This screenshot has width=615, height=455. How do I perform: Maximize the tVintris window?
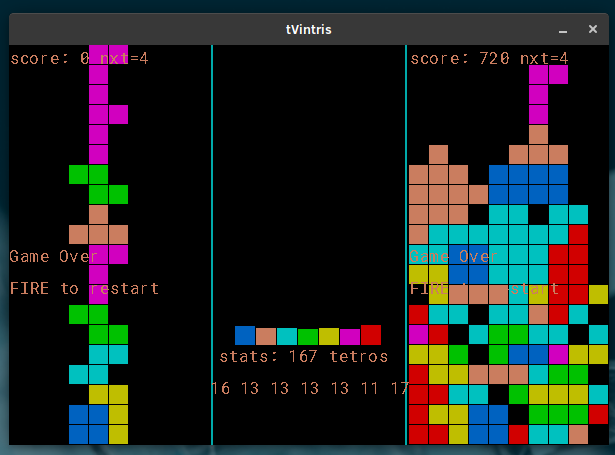click(x=566, y=30)
